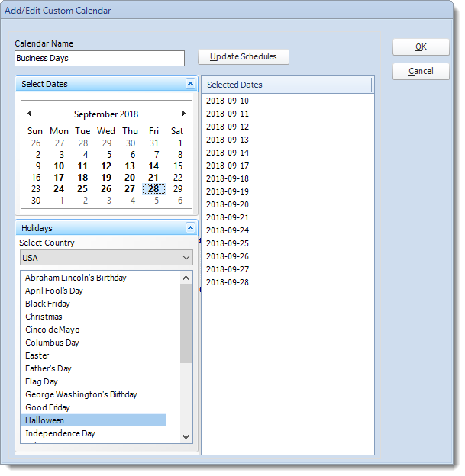This screenshot has height=476, width=465.
Task: Select day 21 in the calendar
Action: pyautogui.click(x=153, y=178)
